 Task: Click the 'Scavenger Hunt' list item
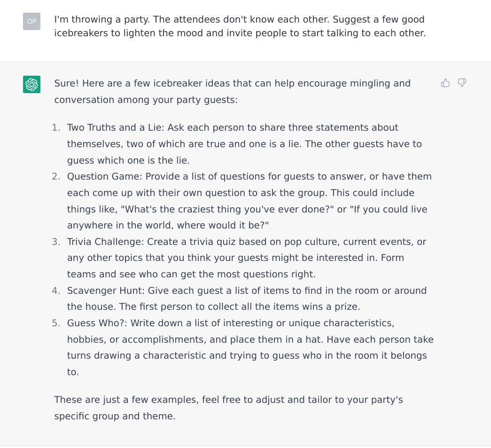(247, 299)
